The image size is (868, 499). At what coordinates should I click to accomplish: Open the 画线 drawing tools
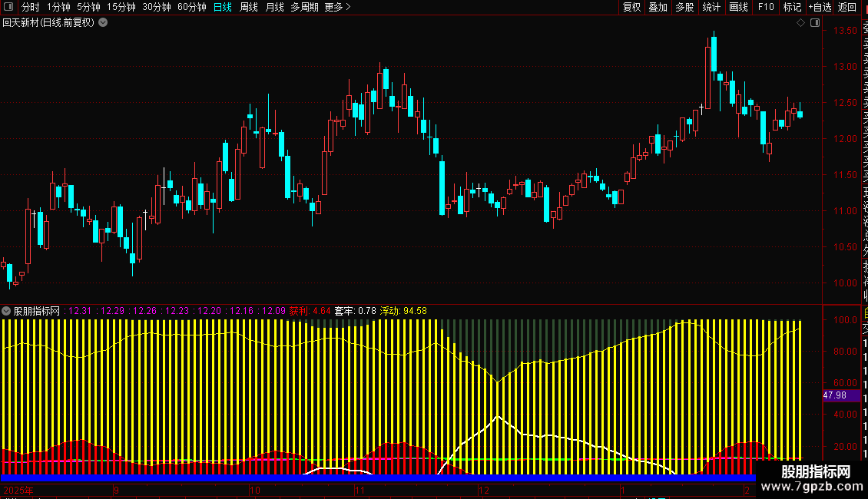(x=738, y=7)
